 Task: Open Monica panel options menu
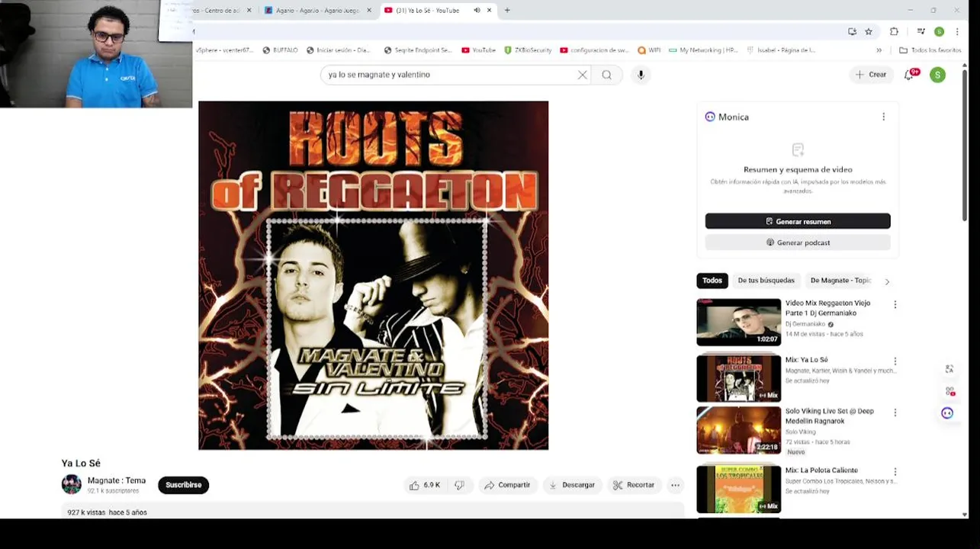[884, 117]
